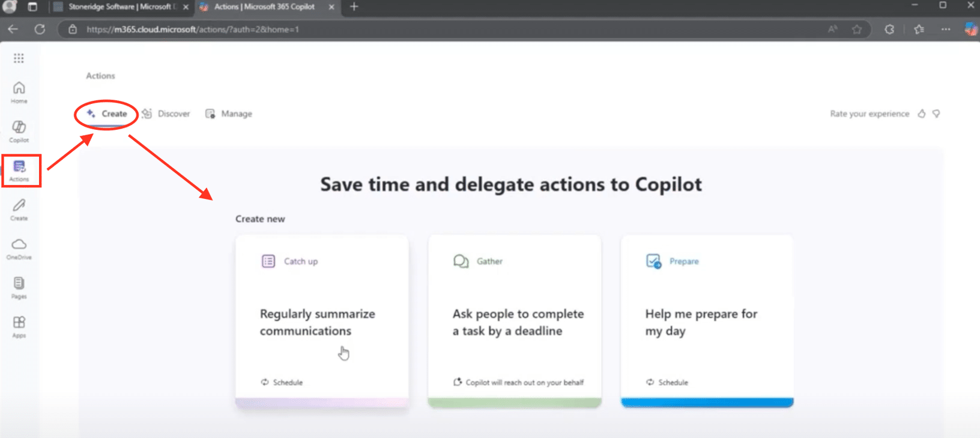Click the thumbs down rating icon
Image resolution: width=980 pixels, height=438 pixels.
(936, 114)
